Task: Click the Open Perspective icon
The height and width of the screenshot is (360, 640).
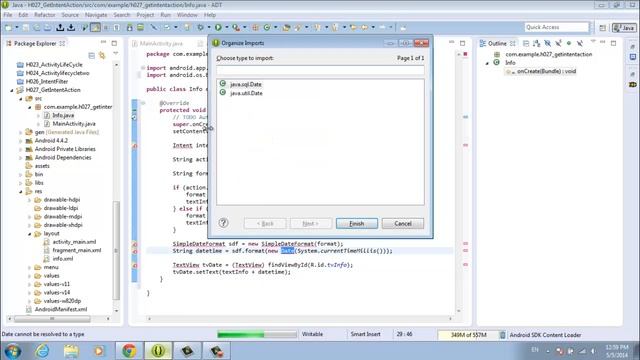Action: [602, 28]
